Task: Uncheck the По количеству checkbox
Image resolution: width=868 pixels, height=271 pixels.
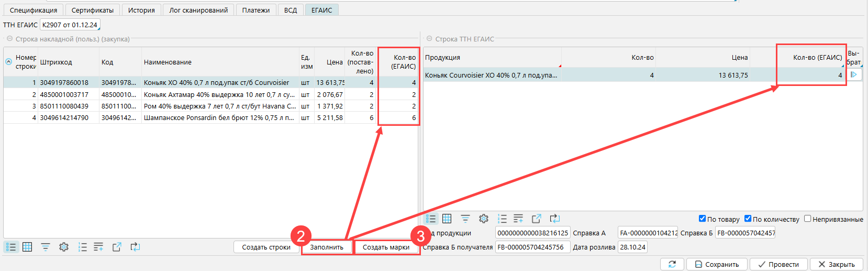Action: [748, 219]
